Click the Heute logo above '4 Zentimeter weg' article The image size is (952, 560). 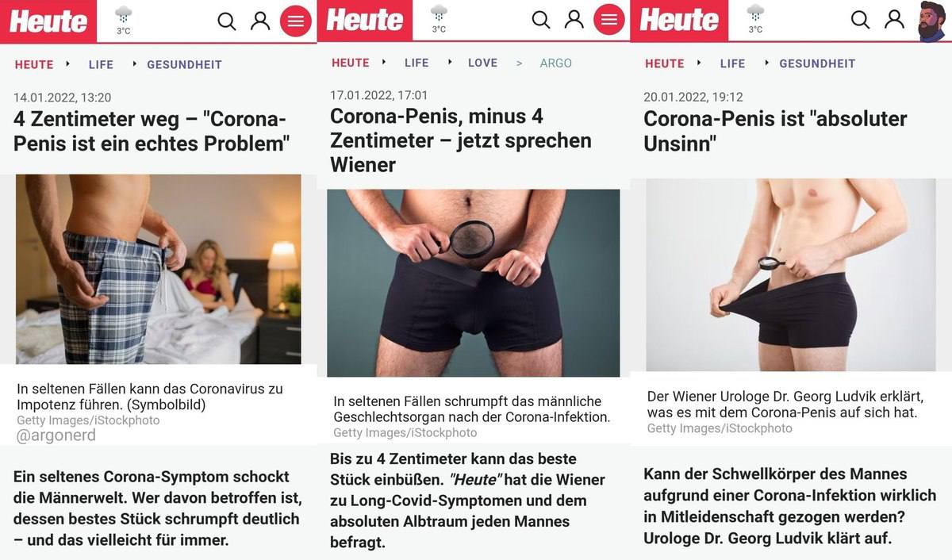pyautogui.click(x=48, y=21)
